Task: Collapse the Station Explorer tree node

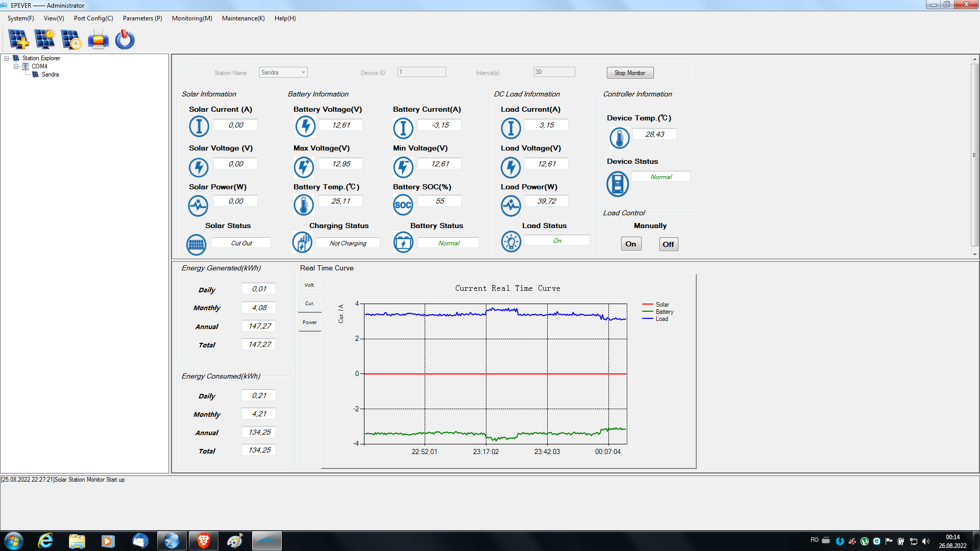Action: coord(7,58)
